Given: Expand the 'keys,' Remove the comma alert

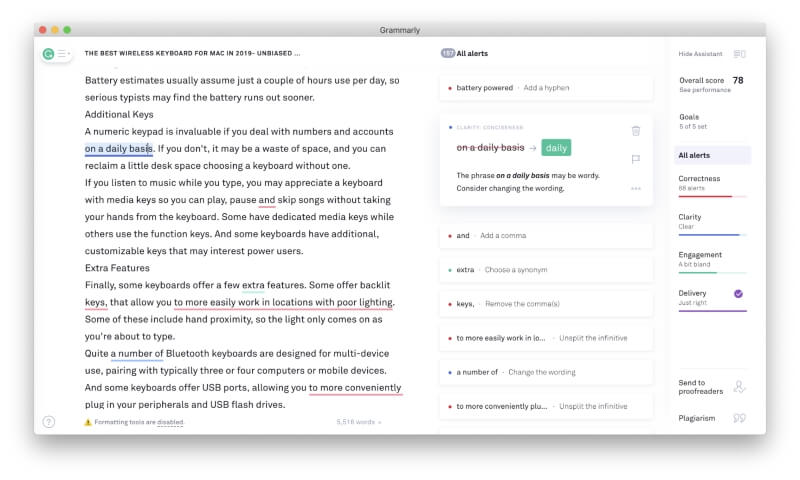Looking at the screenshot, I should [x=545, y=304].
